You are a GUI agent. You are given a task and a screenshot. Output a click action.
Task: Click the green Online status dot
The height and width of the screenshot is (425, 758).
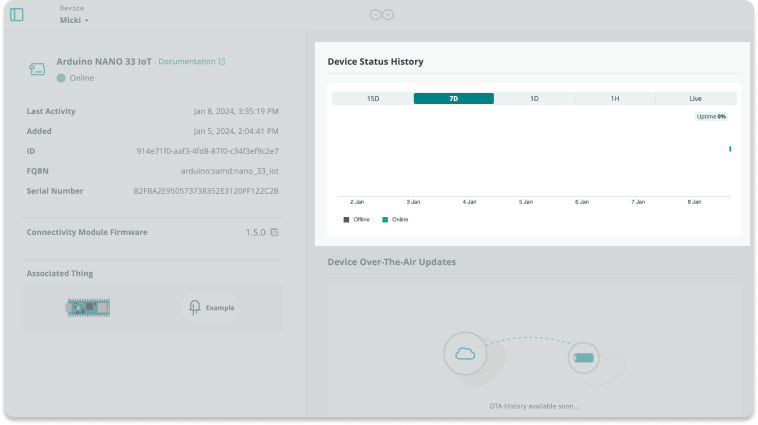[61, 78]
